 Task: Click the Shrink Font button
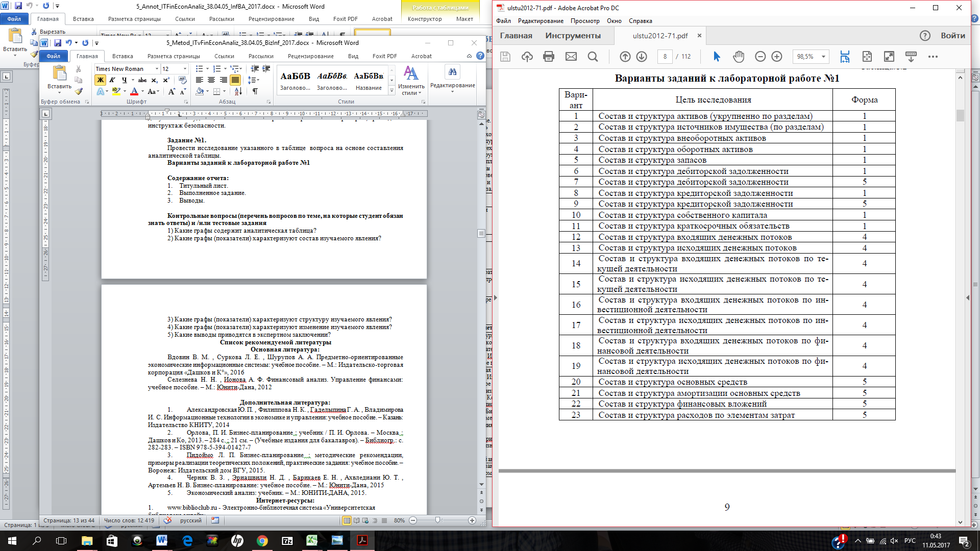tap(183, 91)
